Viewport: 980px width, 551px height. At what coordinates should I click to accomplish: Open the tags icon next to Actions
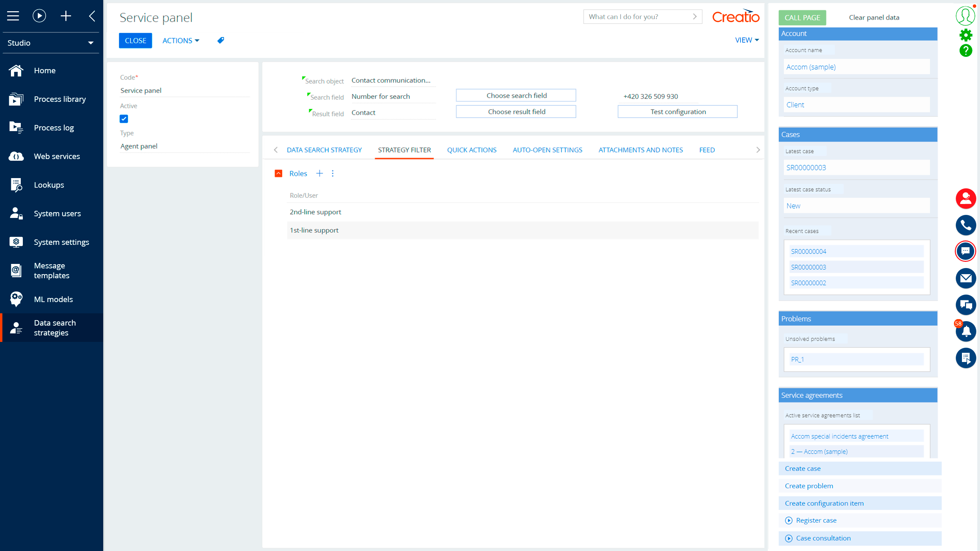[221, 40]
